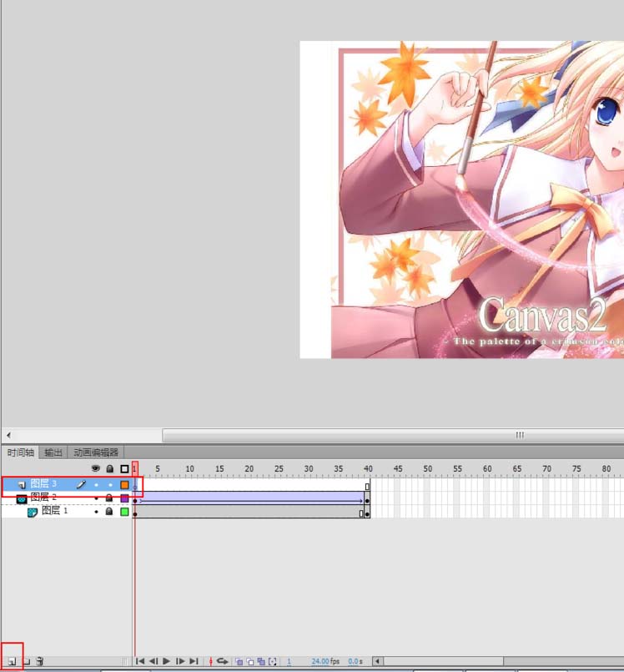
Task: Click the layer icon of 图层 3
Action: click(x=22, y=485)
